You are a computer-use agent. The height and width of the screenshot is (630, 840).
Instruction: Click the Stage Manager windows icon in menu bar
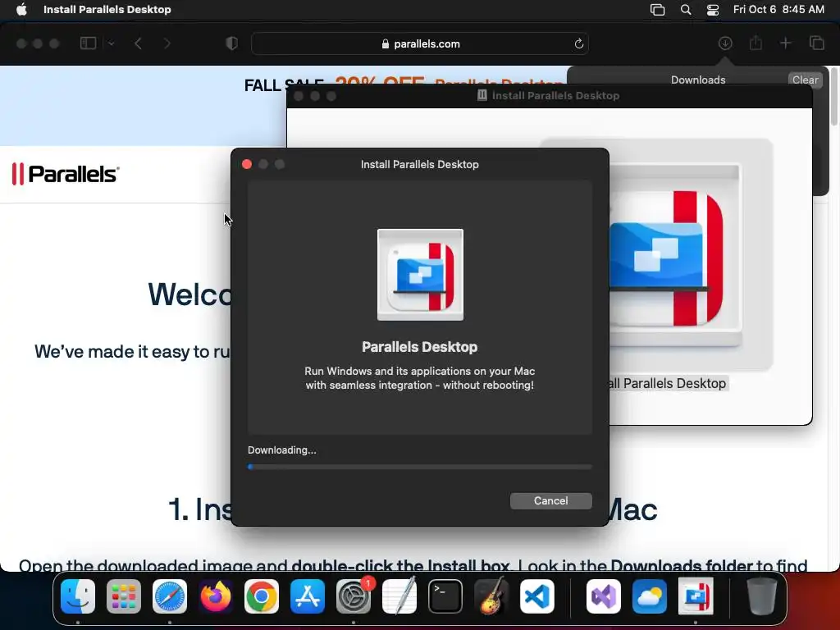coord(657,10)
